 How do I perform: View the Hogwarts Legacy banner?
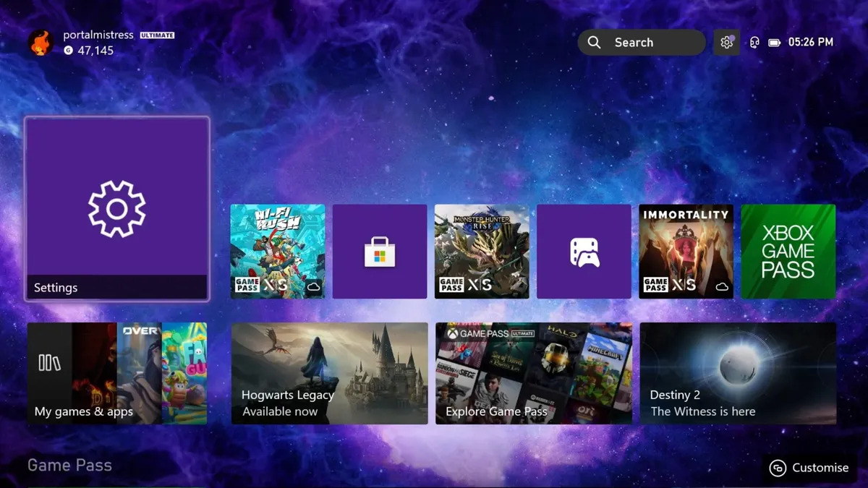[x=329, y=372]
